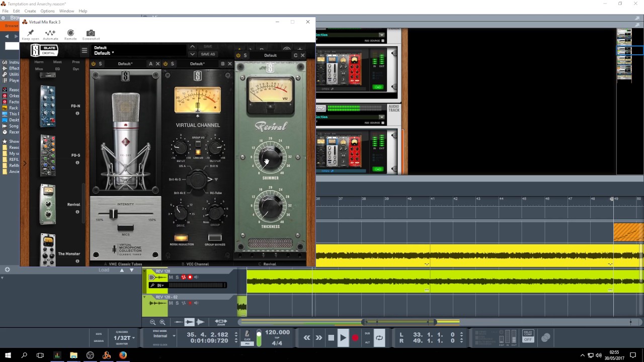The height and width of the screenshot is (362, 644).
Task: Mute the REV 120 track
Action: 171,277
